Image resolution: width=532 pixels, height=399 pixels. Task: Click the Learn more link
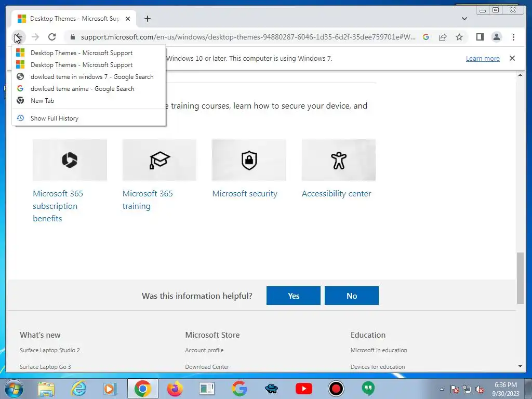(483, 58)
